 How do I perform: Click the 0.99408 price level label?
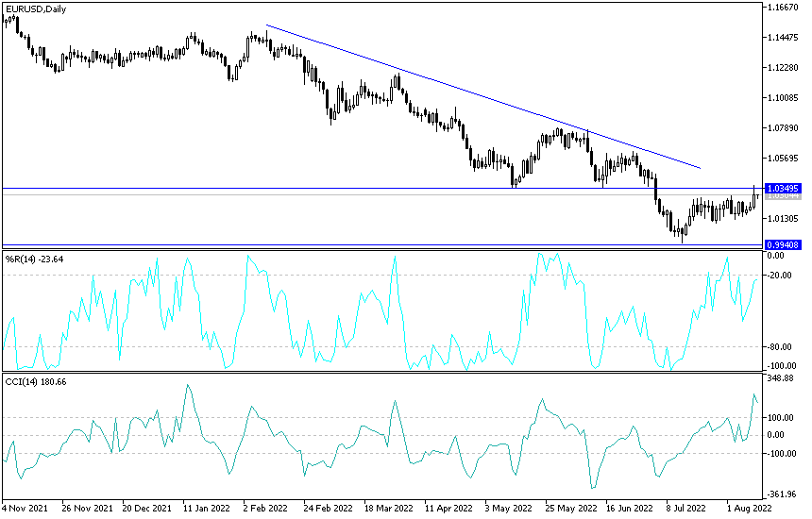click(x=783, y=244)
